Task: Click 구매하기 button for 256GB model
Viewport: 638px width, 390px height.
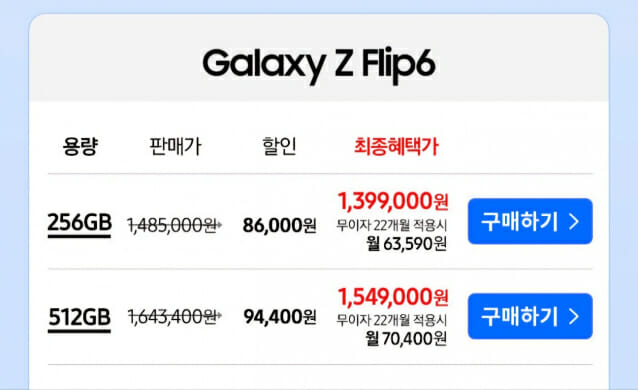Action: tap(530, 221)
